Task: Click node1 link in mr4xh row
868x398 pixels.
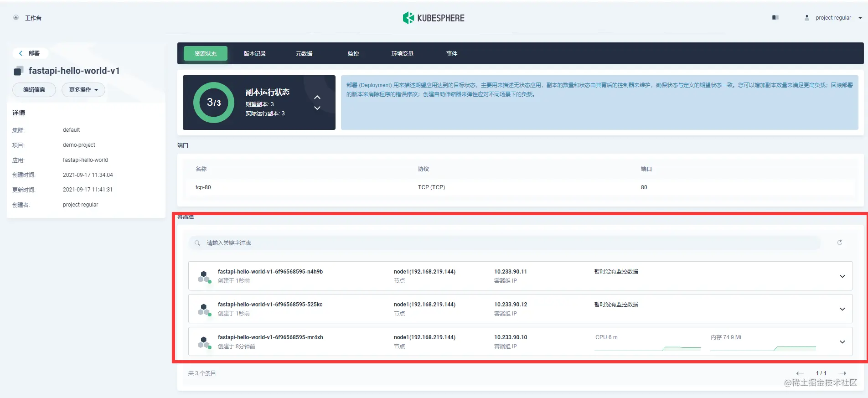Action: click(x=424, y=337)
